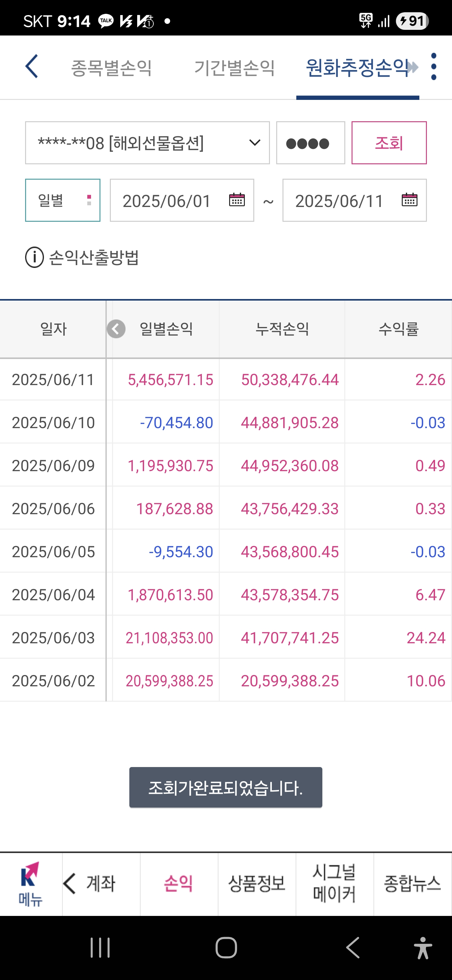Edit the start date 2025/06/01 field
The height and width of the screenshot is (980, 452).
182,200
